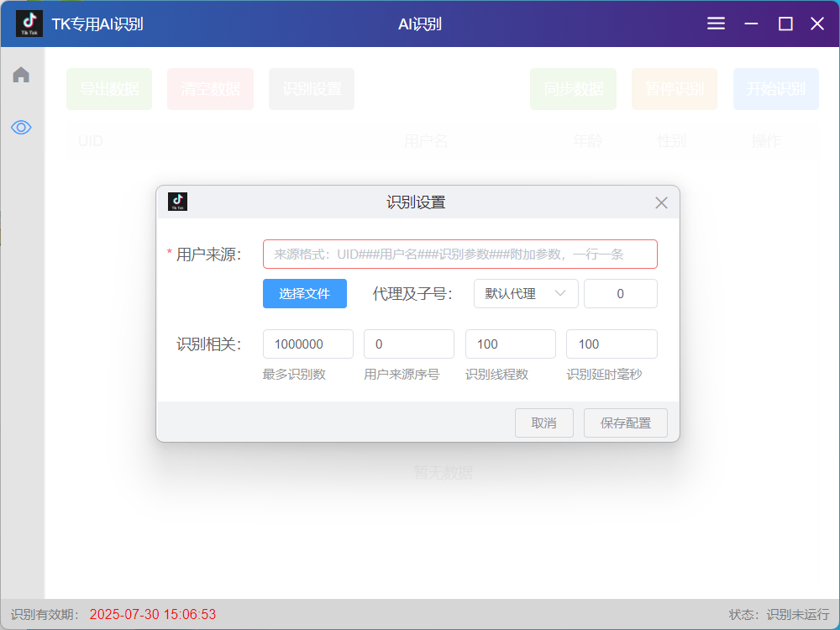This screenshot has width=840, height=630.
Task: Click the 识别延时毫秒 caption
Action: coord(604,375)
